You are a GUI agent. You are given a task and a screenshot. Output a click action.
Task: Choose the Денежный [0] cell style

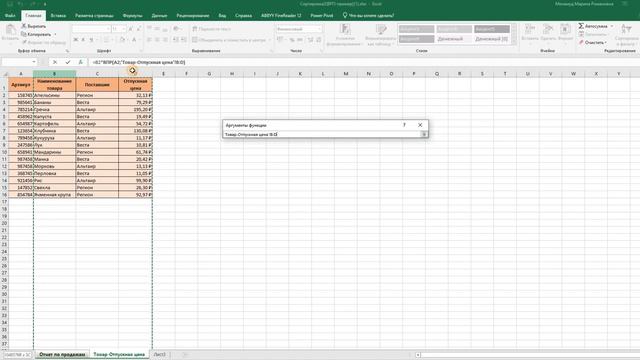492,39
